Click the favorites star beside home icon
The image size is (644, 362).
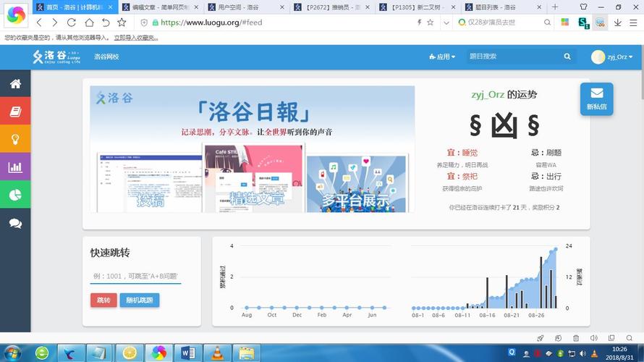(122, 22)
